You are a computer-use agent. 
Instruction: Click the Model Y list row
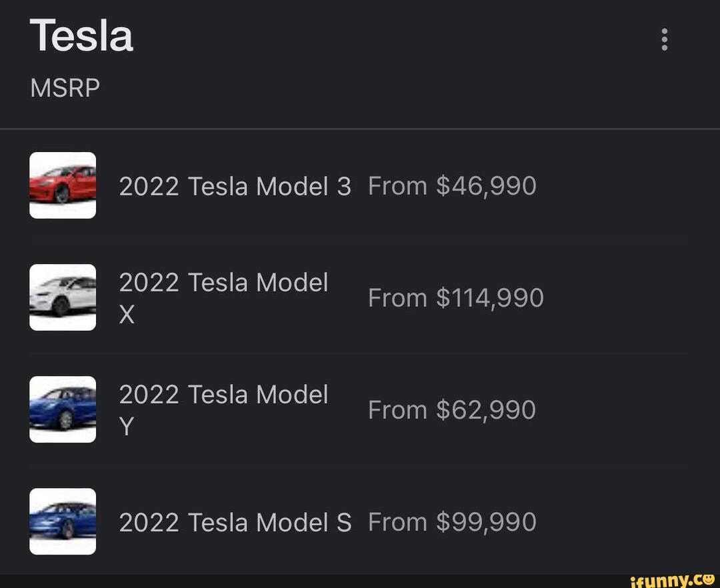pyautogui.click(x=360, y=409)
